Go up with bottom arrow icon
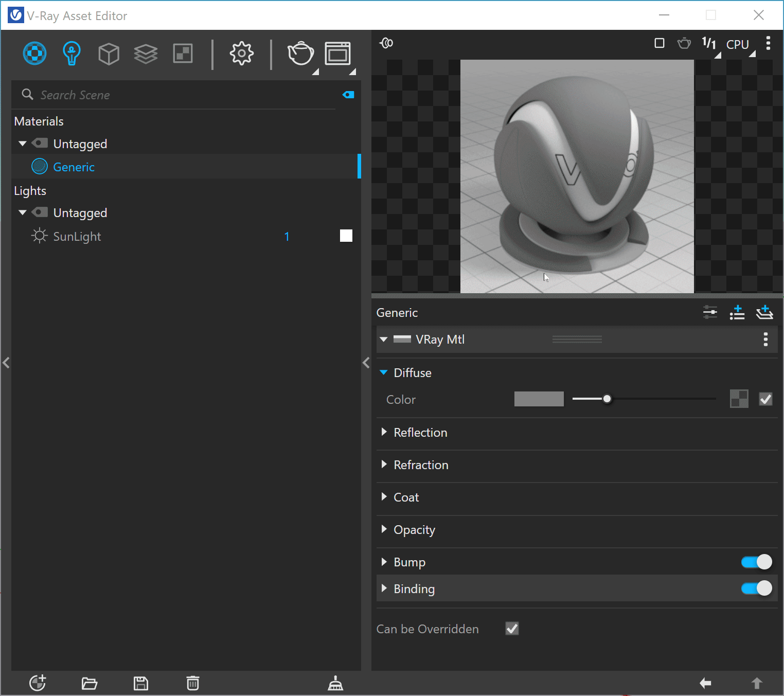 tap(757, 683)
